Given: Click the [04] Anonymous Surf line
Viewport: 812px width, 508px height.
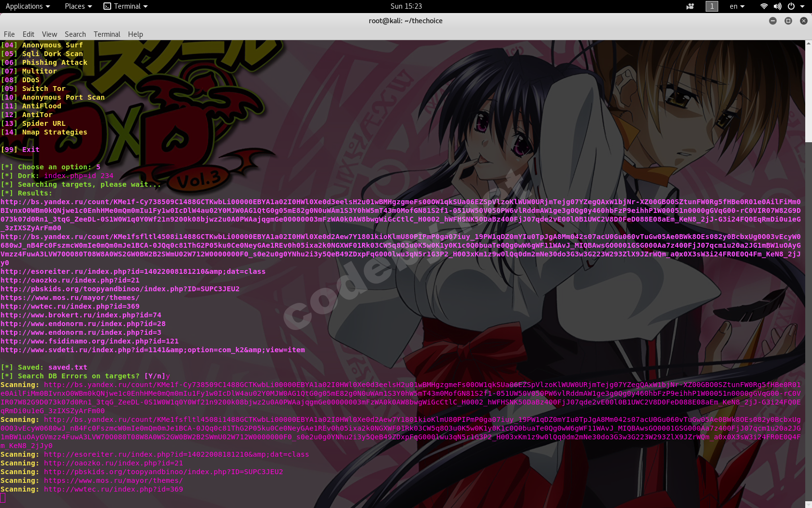Looking at the screenshot, I should (42, 45).
